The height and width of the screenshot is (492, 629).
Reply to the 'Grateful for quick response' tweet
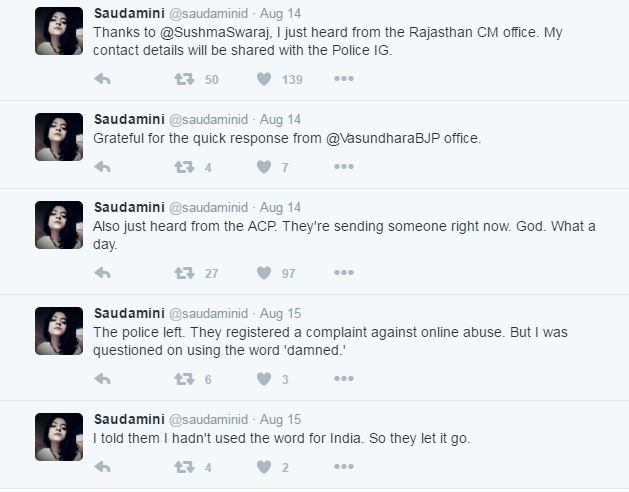pos(103,167)
